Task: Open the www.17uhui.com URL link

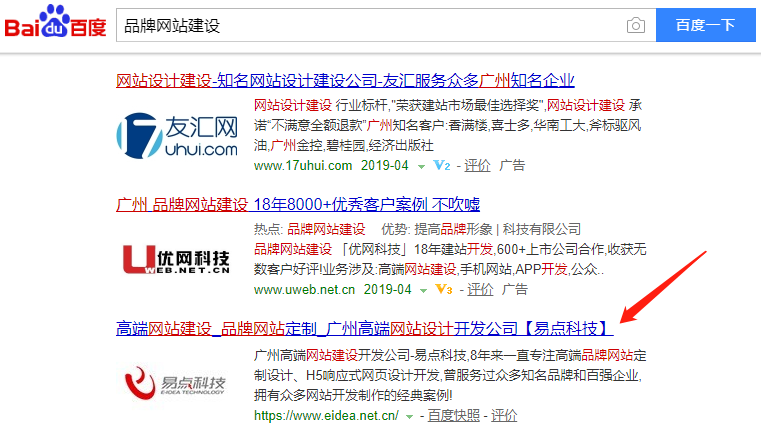Action: pyautogui.click(x=303, y=166)
